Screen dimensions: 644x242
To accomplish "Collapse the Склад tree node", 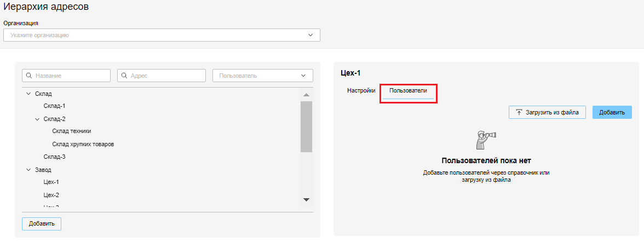I will click(x=28, y=94).
